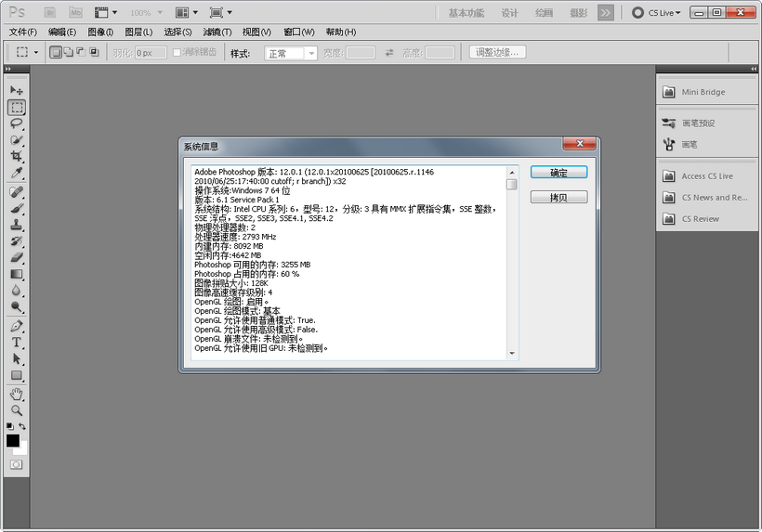Show more workspaces via double-arrow button
Image resolution: width=762 pixels, height=532 pixels.
click(x=606, y=13)
